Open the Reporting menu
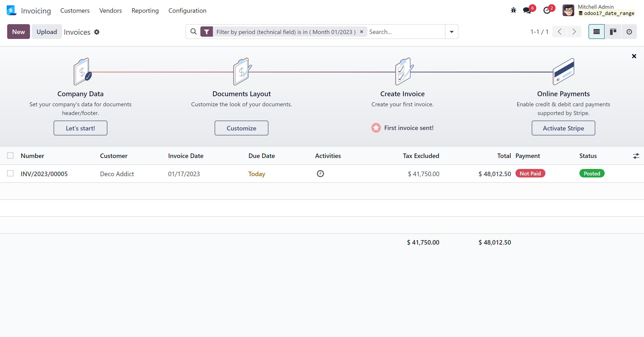Viewport: 644px width, 337px height. click(x=145, y=11)
